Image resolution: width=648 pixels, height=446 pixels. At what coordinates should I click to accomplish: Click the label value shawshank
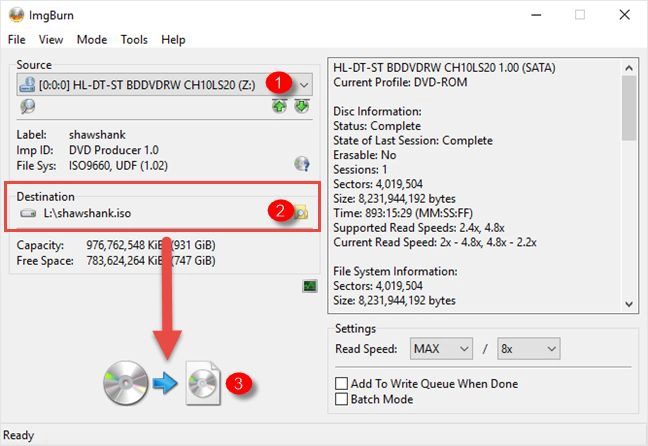[97, 135]
